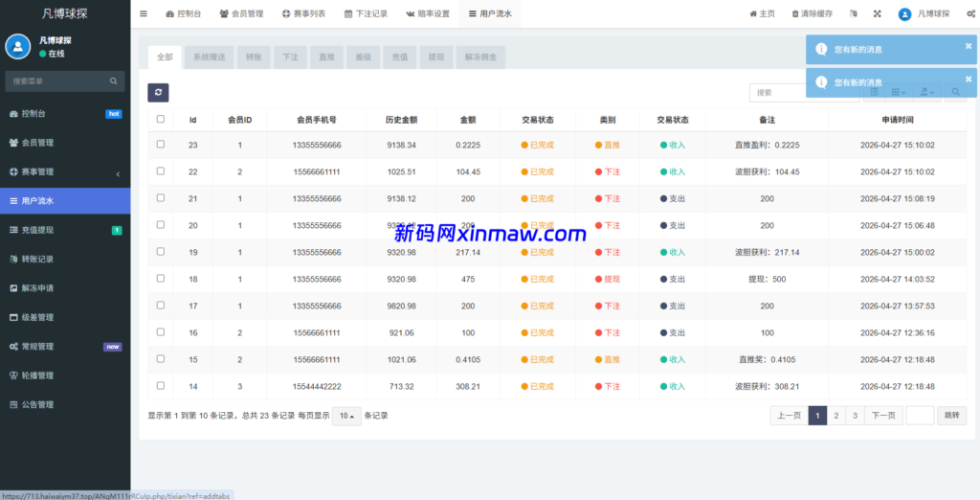Open 公告管理 in the sidebar
The image size is (980, 500).
[x=65, y=405]
